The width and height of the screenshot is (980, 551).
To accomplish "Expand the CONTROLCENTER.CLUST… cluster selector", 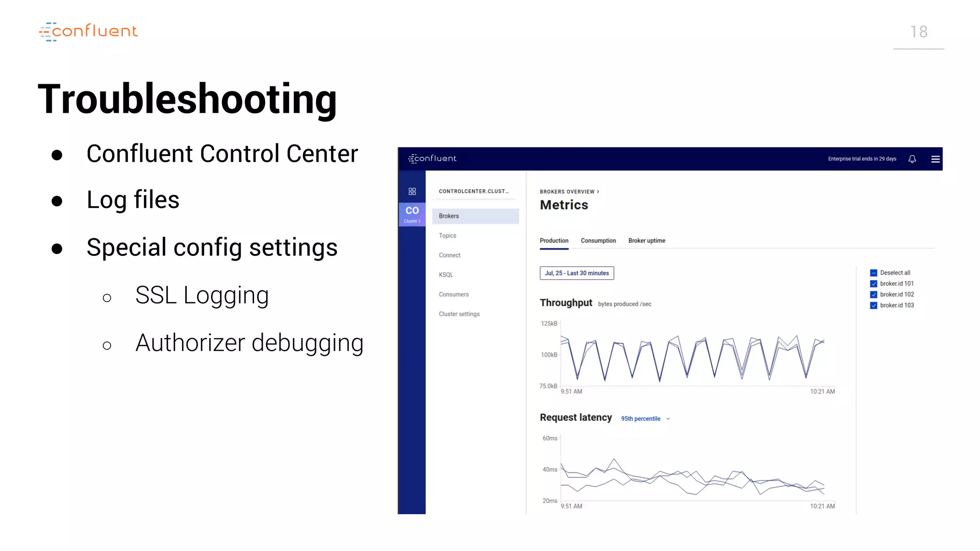I will pyautogui.click(x=474, y=191).
